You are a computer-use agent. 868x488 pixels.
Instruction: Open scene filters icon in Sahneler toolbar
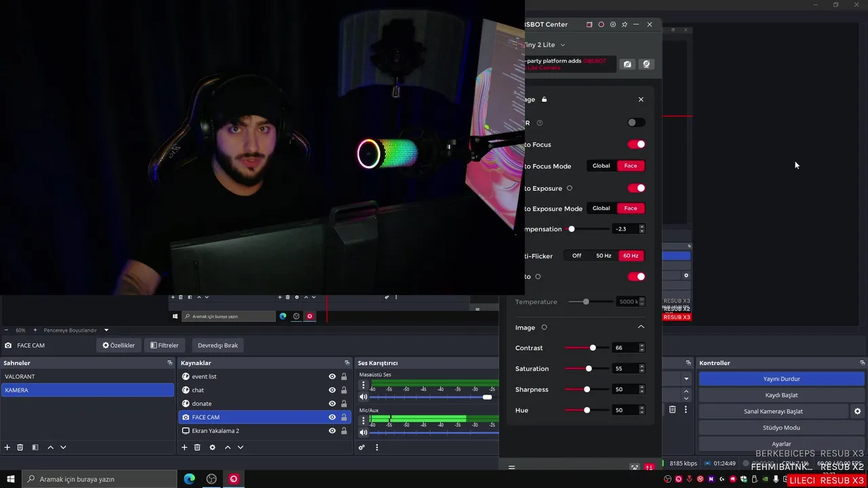click(35, 447)
